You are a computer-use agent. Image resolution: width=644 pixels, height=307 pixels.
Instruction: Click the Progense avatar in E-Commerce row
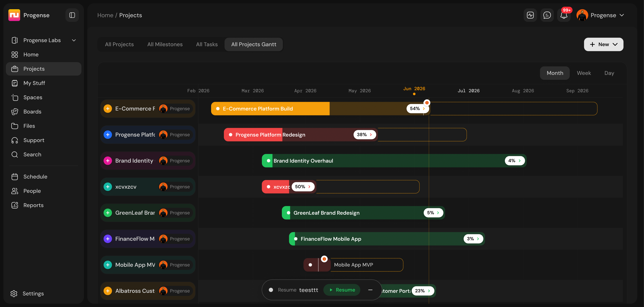tap(163, 109)
